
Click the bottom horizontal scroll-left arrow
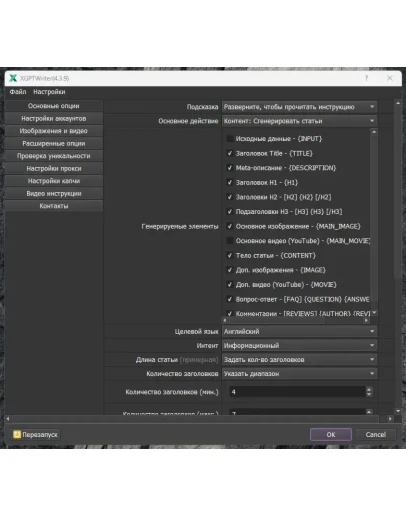8,419
